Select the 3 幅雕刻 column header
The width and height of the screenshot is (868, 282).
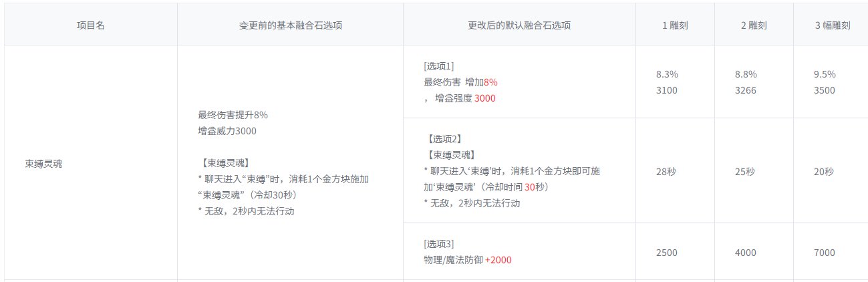(x=832, y=25)
